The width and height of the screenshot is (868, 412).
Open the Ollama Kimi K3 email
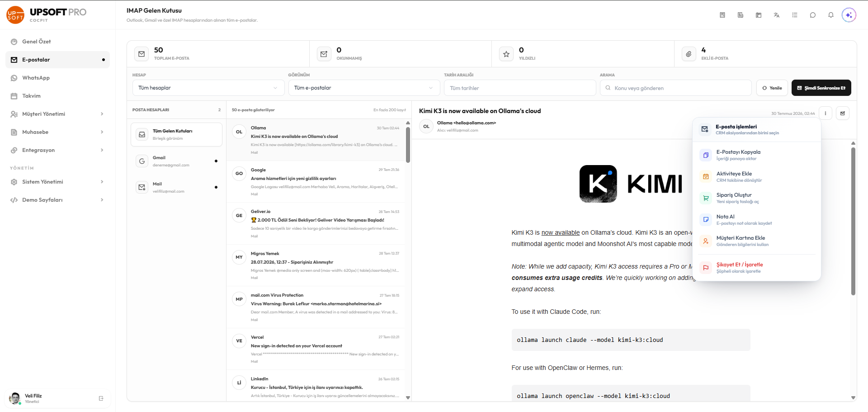pos(316,140)
